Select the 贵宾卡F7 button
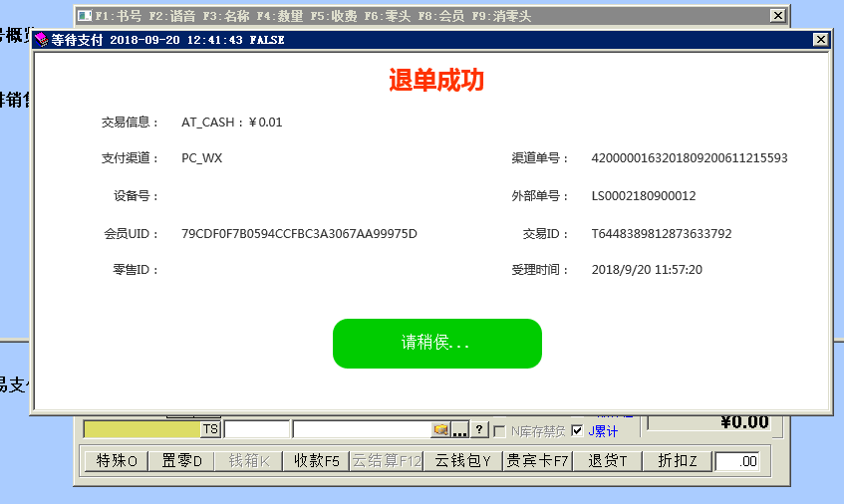The height and width of the screenshot is (504, 844). point(536,461)
